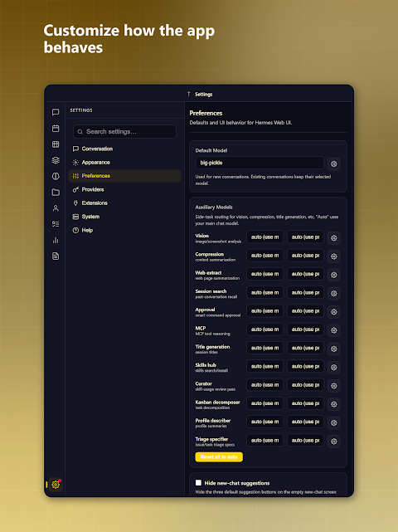Screen dimensions: 398x532
Task: Click the gear icon for Compression row
Action: pos(334,256)
